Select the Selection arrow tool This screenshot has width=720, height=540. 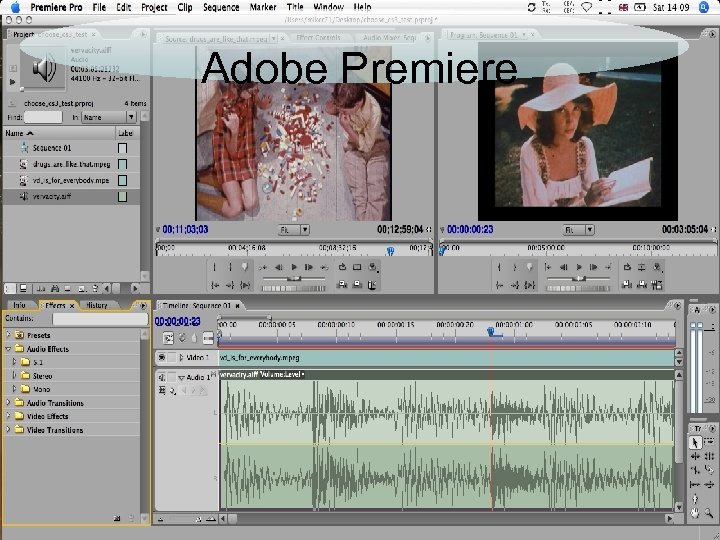coord(695,443)
